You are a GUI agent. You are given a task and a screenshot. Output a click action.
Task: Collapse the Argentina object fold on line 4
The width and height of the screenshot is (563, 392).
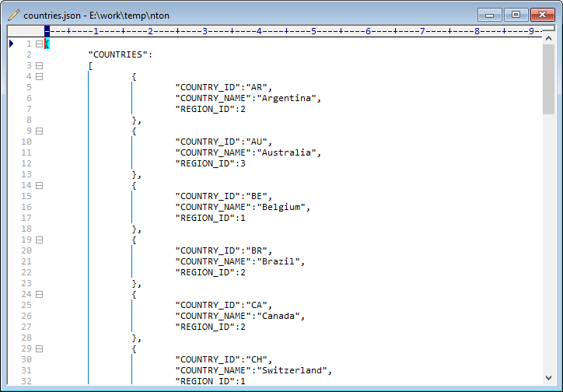[39, 76]
